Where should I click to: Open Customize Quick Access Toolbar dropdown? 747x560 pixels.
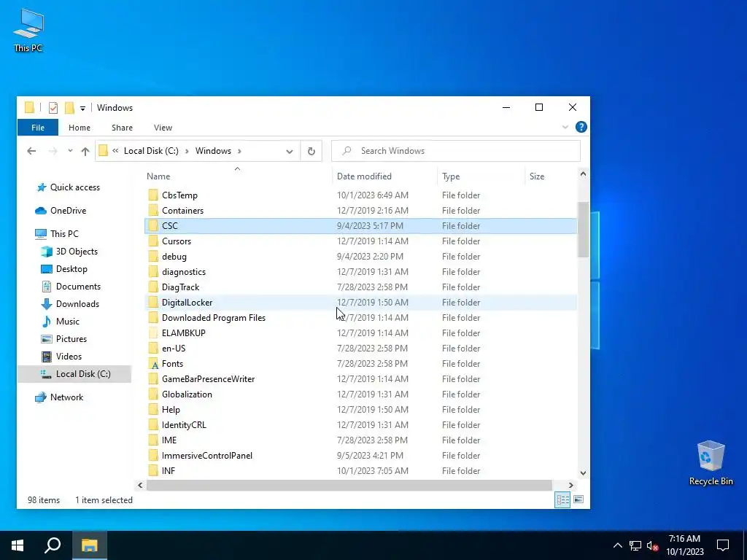82,108
